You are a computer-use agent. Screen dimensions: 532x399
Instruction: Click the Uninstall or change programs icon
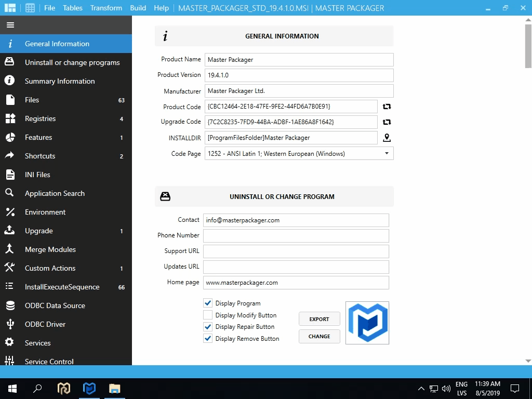pos(9,61)
